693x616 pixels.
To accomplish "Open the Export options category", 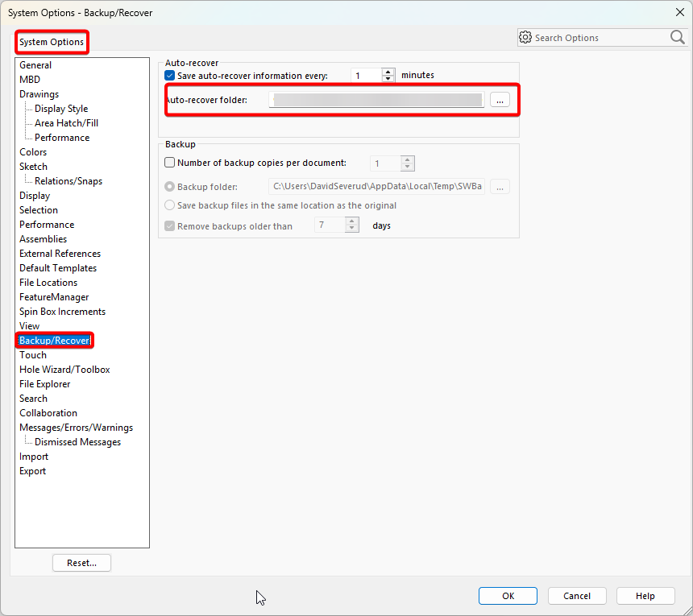I will pyautogui.click(x=32, y=471).
